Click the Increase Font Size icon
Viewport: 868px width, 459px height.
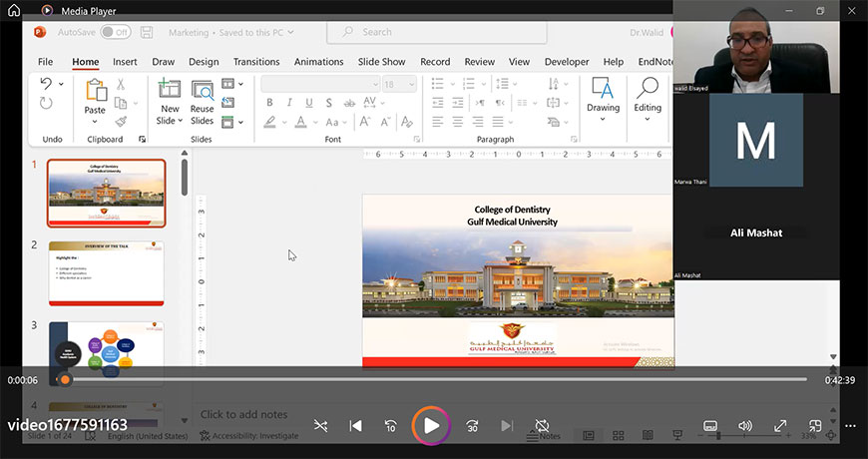click(x=365, y=122)
